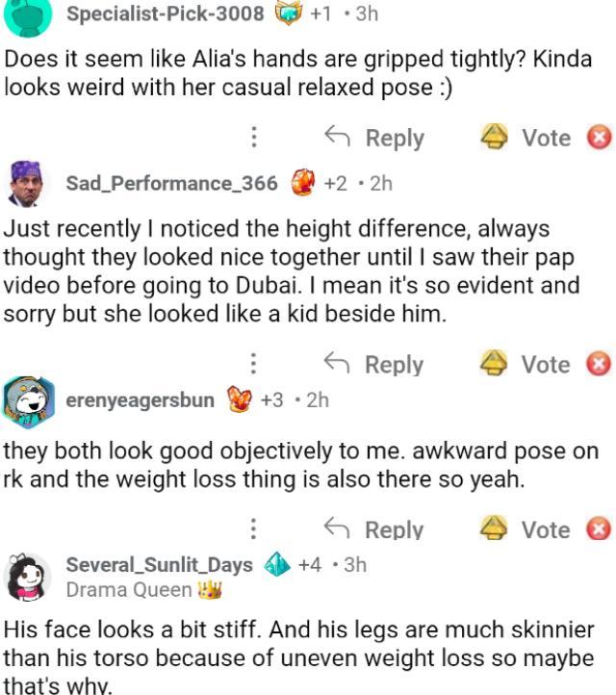This screenshot has height=695, width=616.
Task: Open the three-dot menu on Sad_Performance_366's comment
Action: point(253,364)
